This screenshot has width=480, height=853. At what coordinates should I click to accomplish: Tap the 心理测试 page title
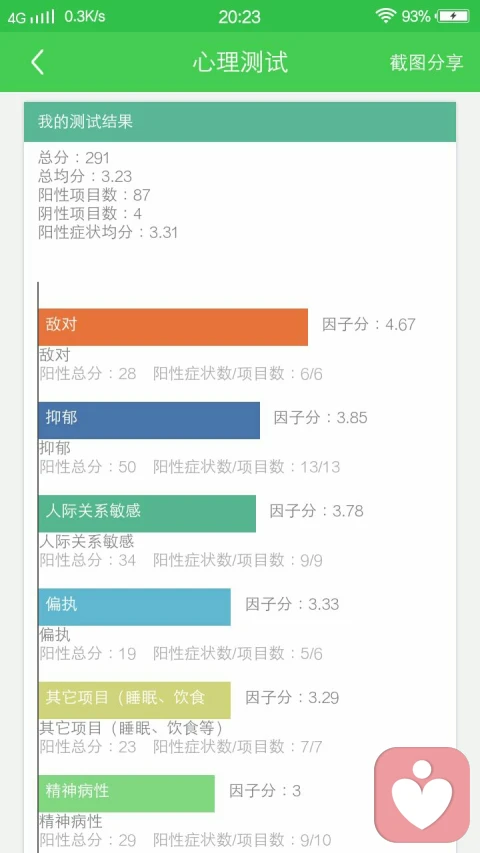tap(240, 62)
